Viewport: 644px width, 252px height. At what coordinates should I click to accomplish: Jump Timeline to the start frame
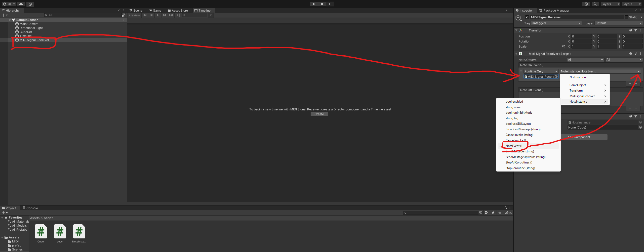[x=145, y=15]
